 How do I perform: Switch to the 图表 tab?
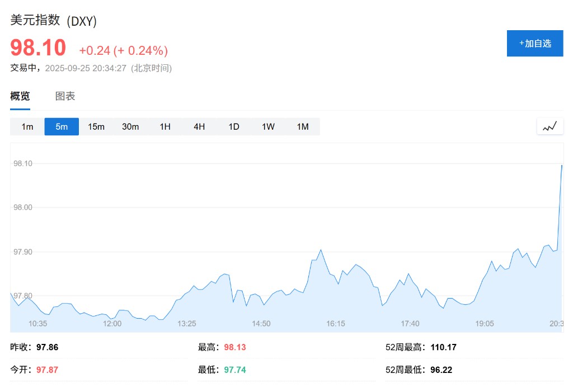65,96
